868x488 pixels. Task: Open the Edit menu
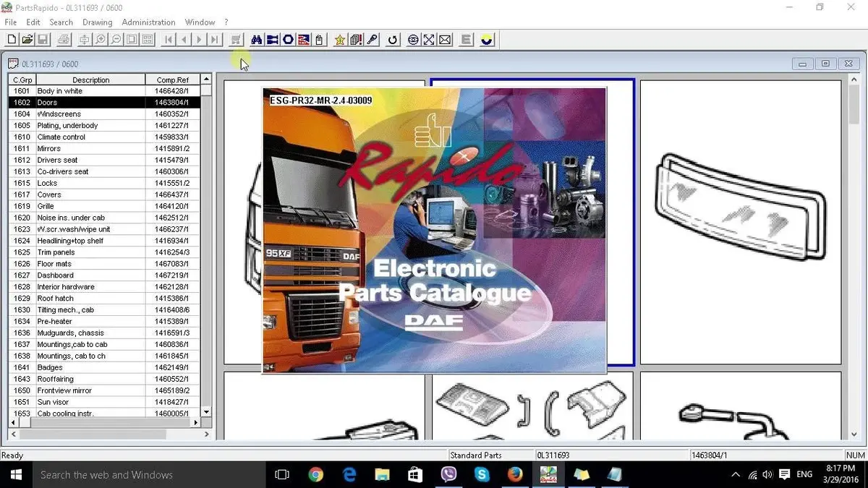[x=33, y=22]
